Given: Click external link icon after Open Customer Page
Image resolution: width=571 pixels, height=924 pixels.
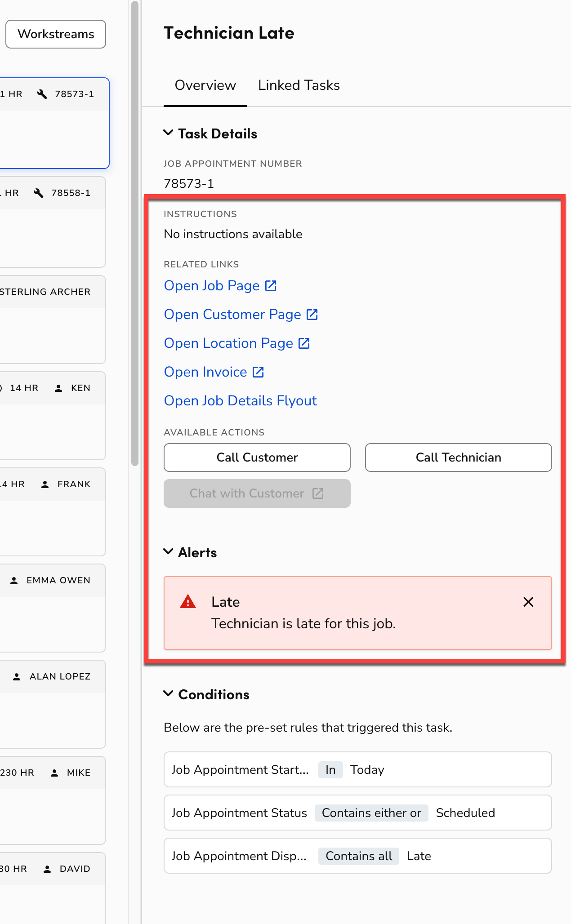Looking at the screenshot, I should [312, 315].
